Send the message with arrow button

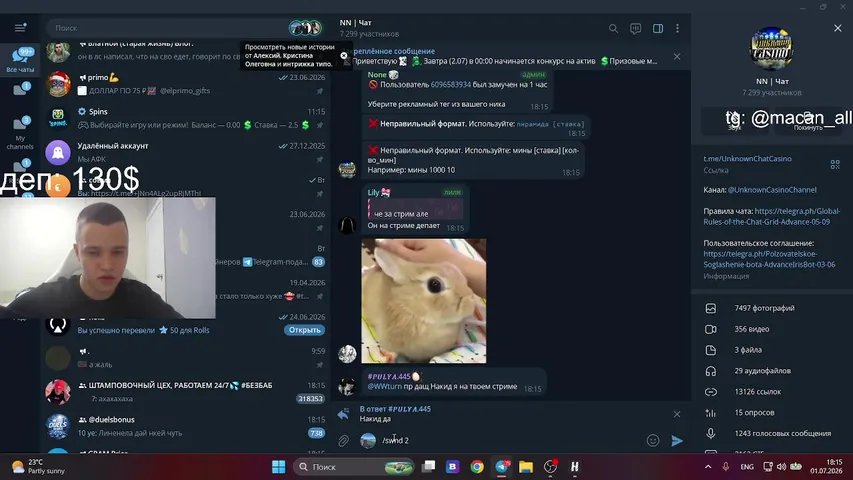(677, 440)
